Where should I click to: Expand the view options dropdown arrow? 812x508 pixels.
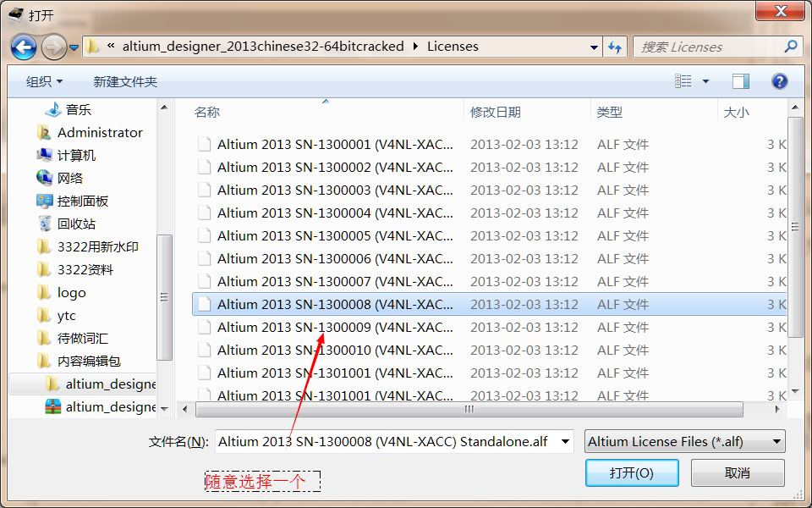(x=705, y=81)
